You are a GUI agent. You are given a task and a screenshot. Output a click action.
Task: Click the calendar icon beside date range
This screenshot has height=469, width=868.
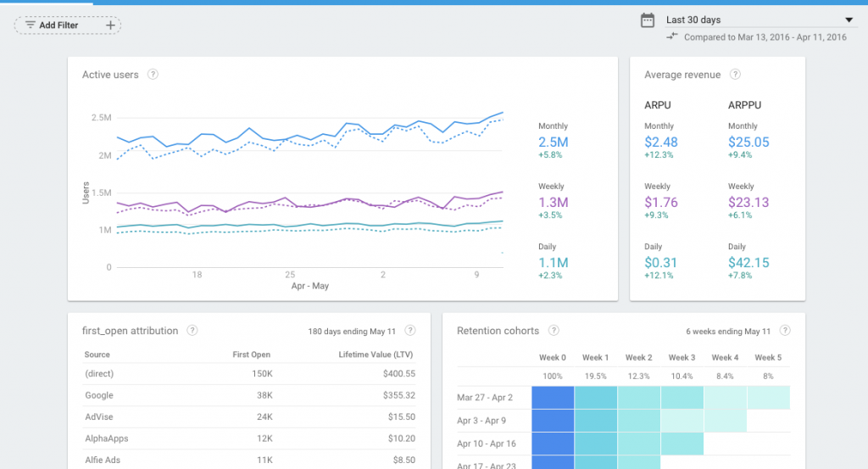tap(648, 20)
